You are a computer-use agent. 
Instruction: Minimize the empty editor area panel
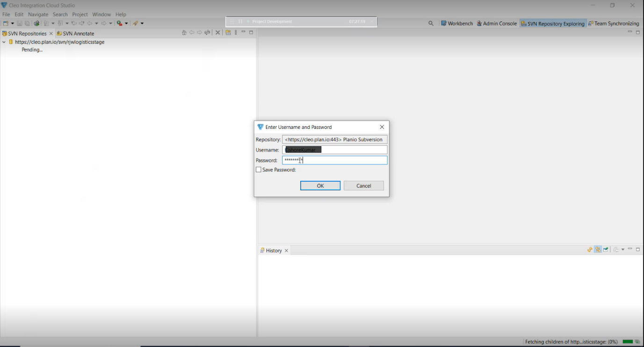pyautogui.click(x=630, y=32)
